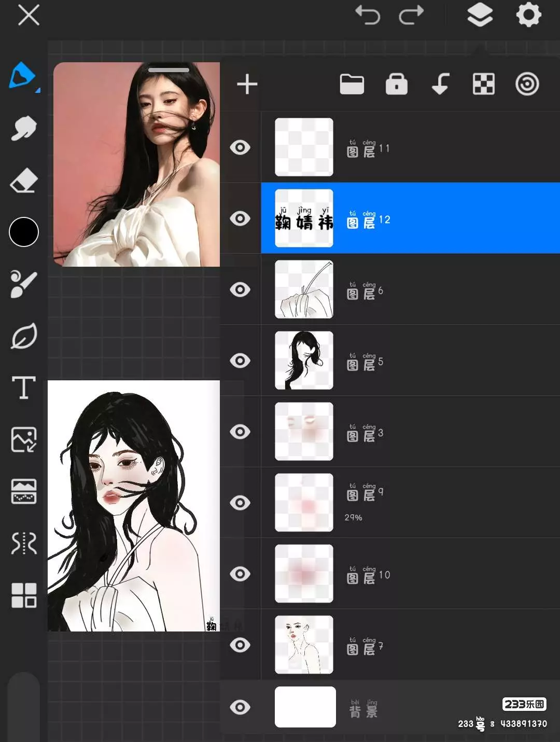Viewport: 560px width, 742px height.
Task: Select the smudge finger tool
Action: click(x=23, y=128)
